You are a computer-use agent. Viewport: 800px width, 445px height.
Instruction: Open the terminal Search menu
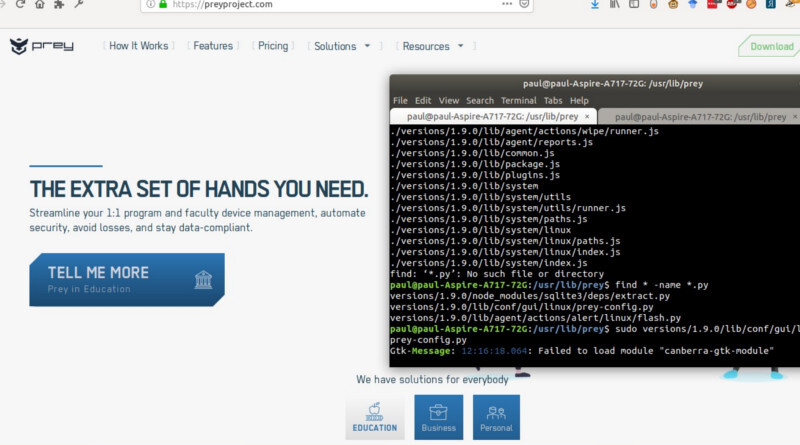pyautogui.click(x=480, y=101)
